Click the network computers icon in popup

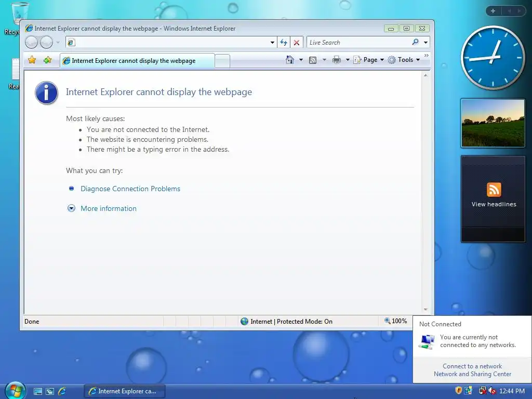(x=427, y=341)
